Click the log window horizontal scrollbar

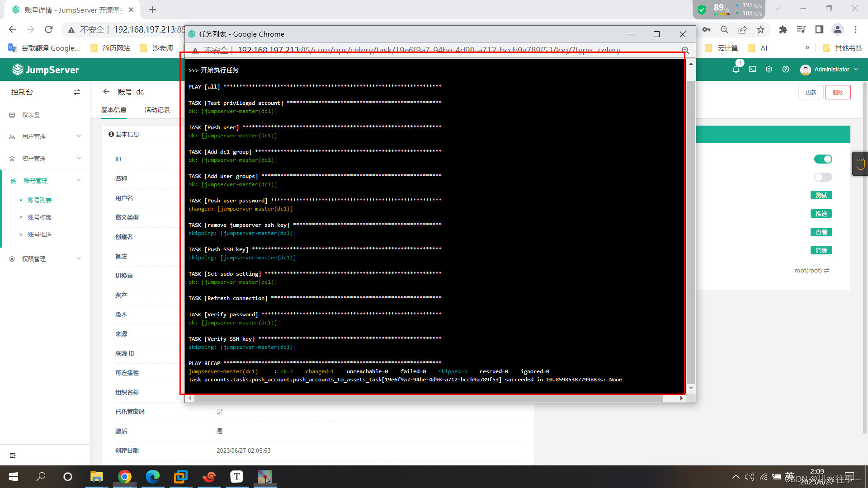tap(428, 399)
